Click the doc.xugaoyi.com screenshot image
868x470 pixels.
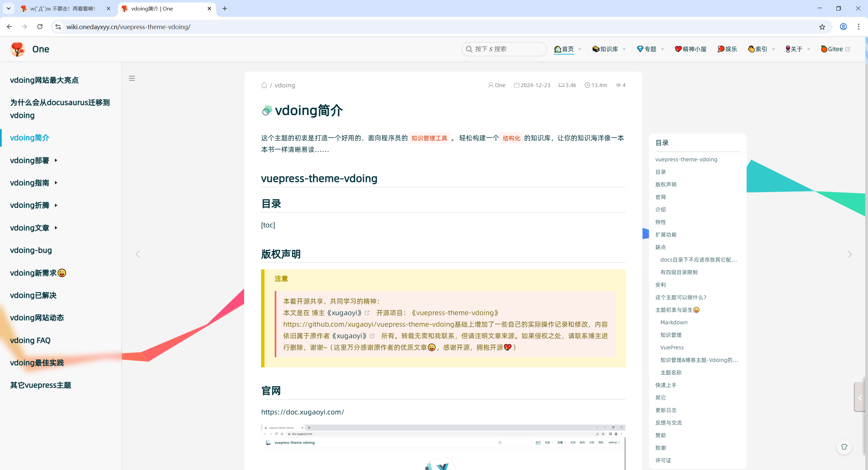(443, 447)
